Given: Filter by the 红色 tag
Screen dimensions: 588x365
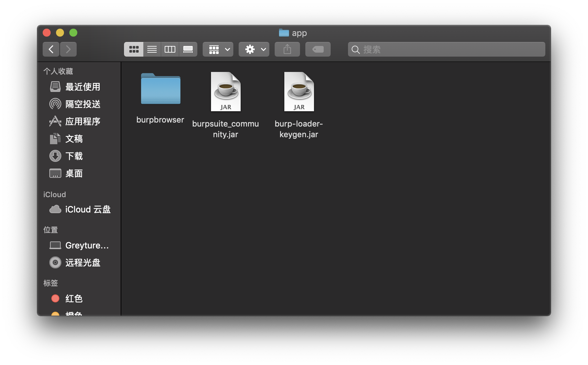Looking at the screenshot, I should (79, 299).
